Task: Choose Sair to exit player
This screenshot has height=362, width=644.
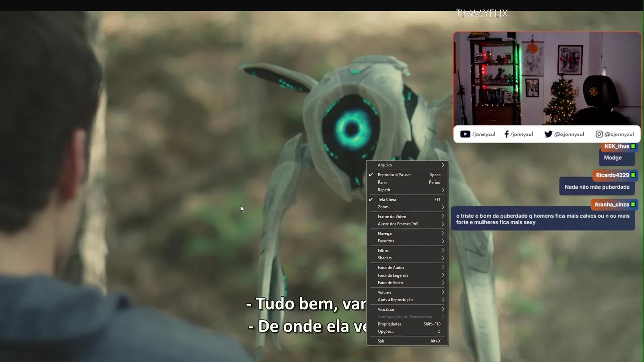Action: tap(407, 341)
